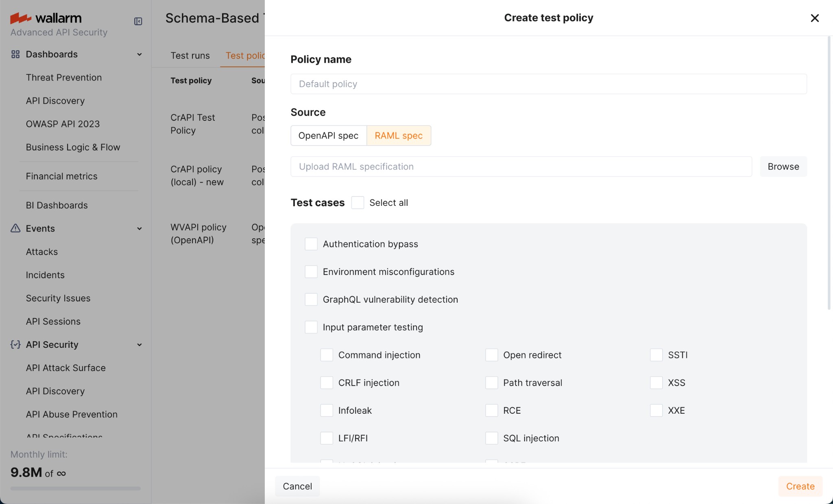Enable SQL injection testing
Image resolution: width=833 pixels, height=504 pixels.
click(x=491, y=438)
